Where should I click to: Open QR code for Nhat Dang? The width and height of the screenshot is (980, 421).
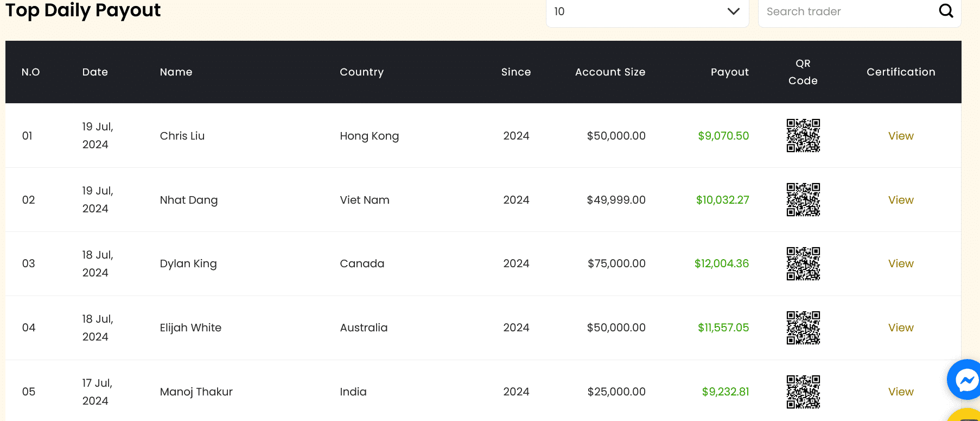803,200
